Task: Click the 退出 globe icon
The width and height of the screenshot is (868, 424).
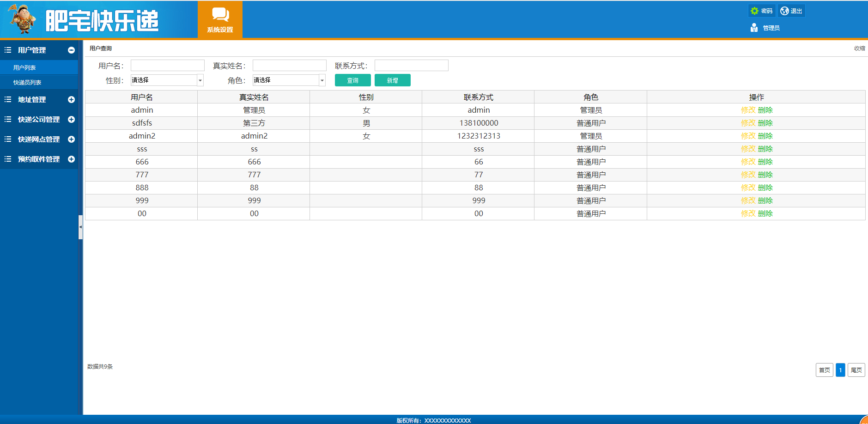Action: pyautogui.click(x=784, y=11)
